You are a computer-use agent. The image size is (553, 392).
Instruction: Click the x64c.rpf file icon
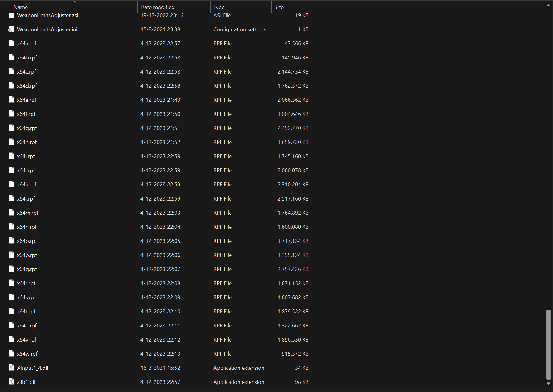coord(11,71)
